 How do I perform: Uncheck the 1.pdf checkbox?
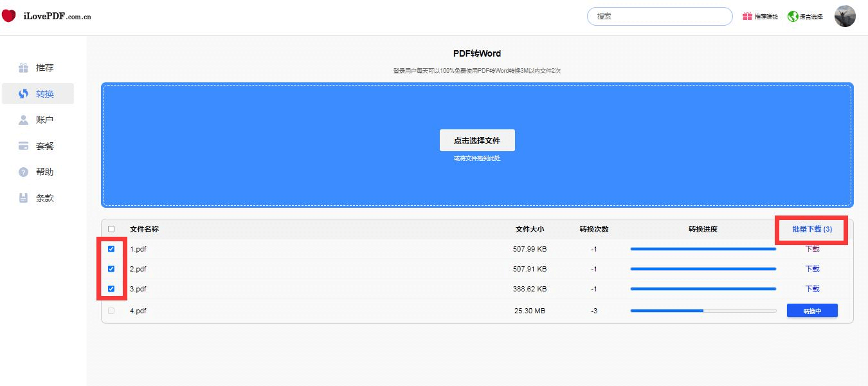click(x=111, y=249)
